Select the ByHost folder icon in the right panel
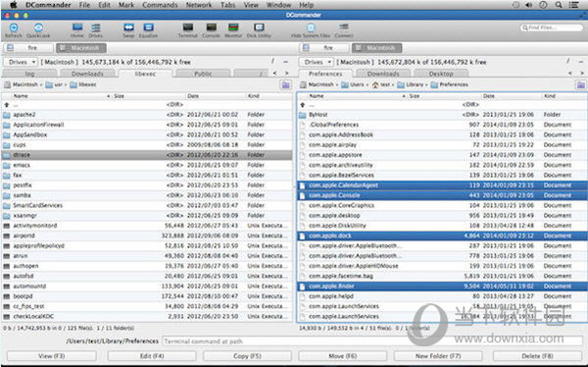The height and width of the screenshot is (367, 588). (303, 115)
